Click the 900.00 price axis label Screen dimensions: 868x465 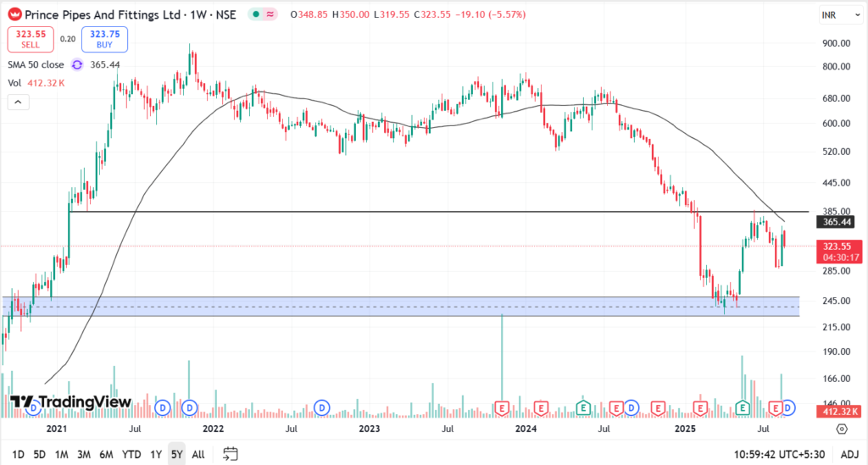[836, 43]
